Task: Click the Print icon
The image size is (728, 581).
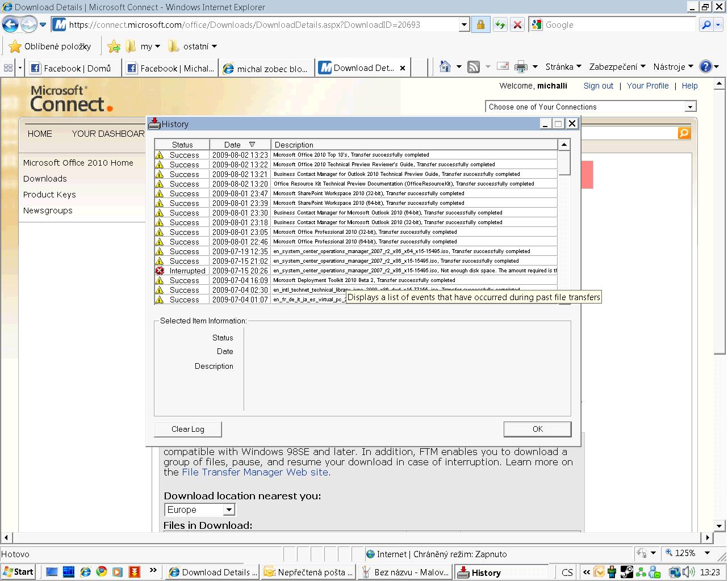Action: (x=520, y=67)
